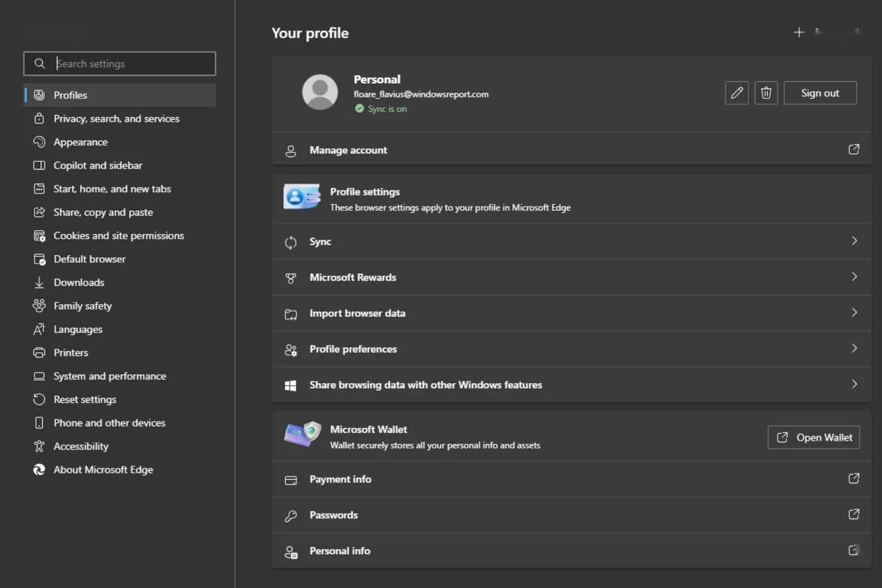Open the Manage account link
Screen dimensions: 882x588
572,150
